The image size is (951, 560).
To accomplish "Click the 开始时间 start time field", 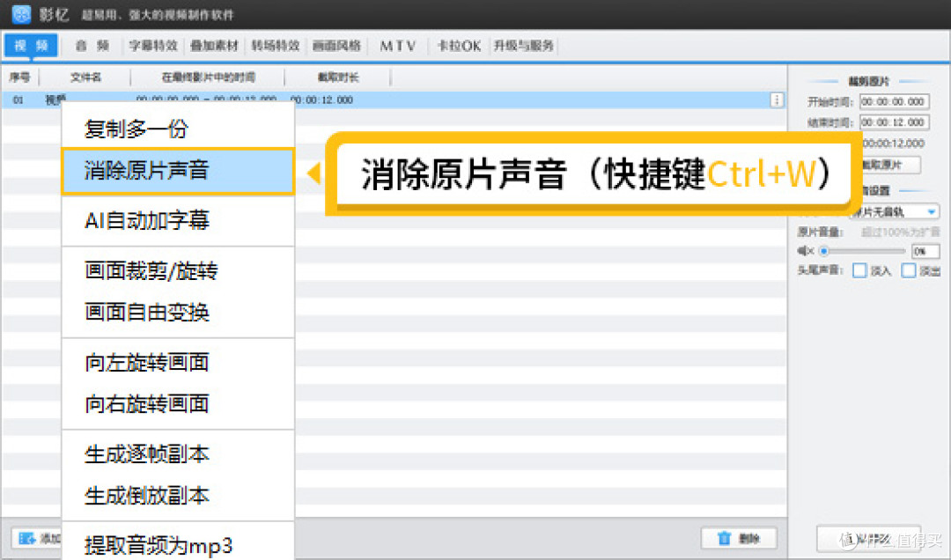I will click(x=895, y=101).
